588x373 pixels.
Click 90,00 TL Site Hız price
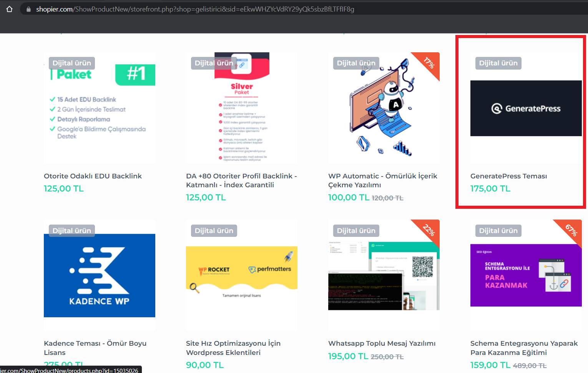coord(205,365)
